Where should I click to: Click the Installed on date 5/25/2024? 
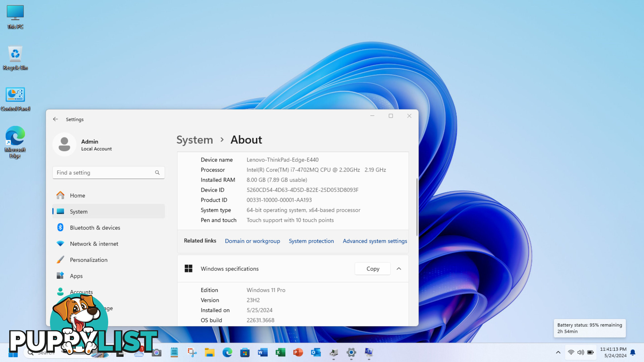(259, 310)
